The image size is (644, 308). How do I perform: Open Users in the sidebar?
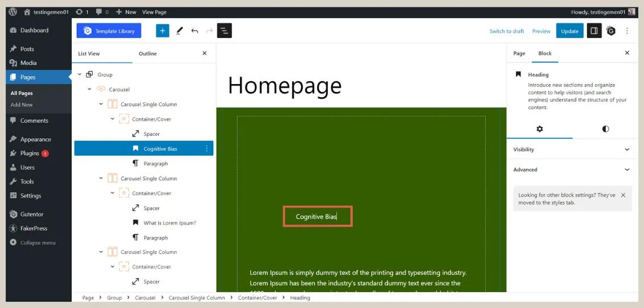coord(39,167)
